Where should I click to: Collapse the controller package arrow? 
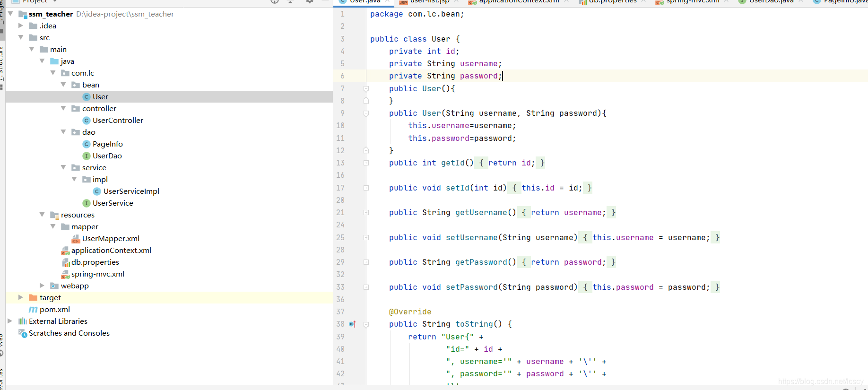63,108
